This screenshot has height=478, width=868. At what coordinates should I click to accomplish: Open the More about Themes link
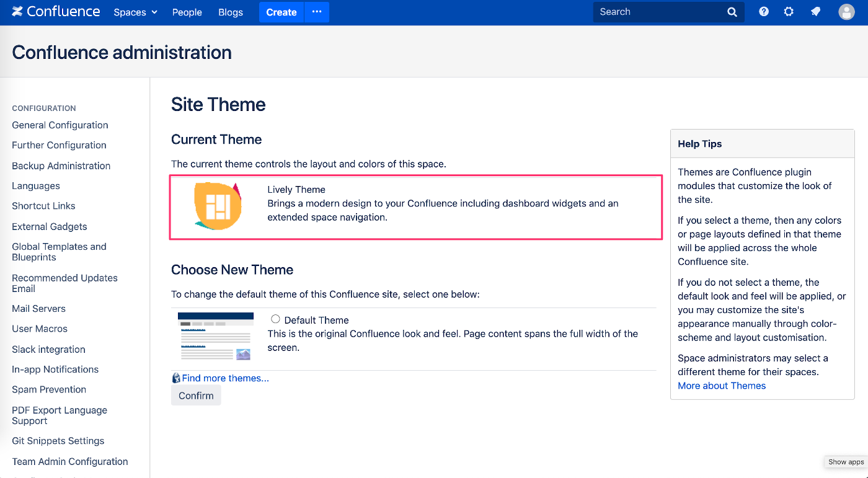722,386
